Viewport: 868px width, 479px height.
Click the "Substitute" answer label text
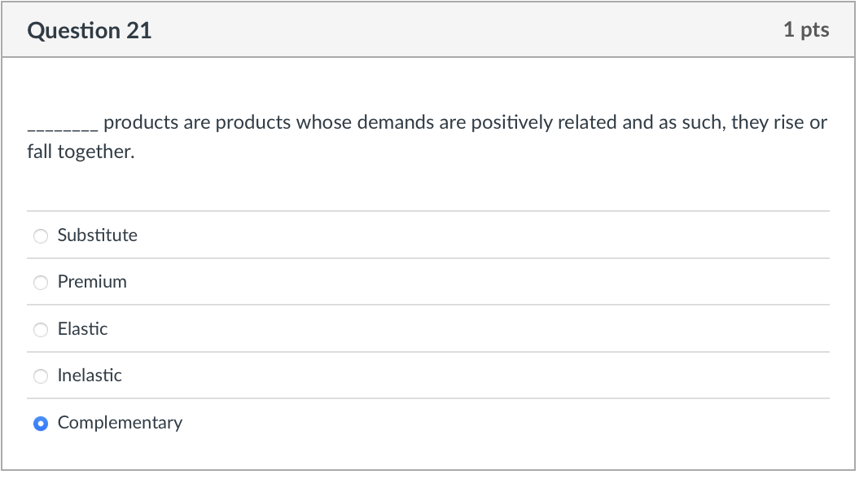click(98, 235)
